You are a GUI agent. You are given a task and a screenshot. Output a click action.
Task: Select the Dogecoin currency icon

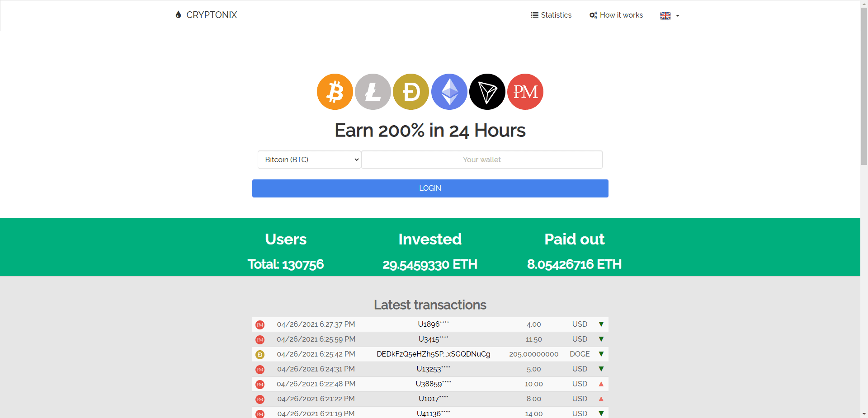410,92
